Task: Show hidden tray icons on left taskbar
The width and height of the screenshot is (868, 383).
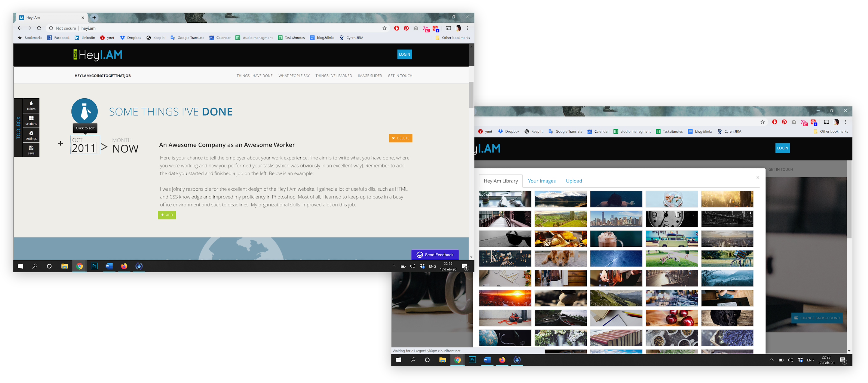Action: [393, 266]
